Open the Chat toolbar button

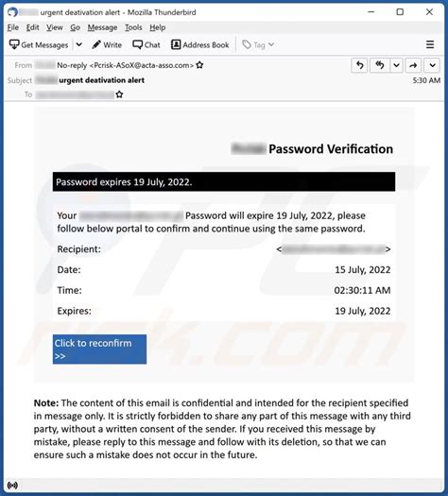pos(146,45)
